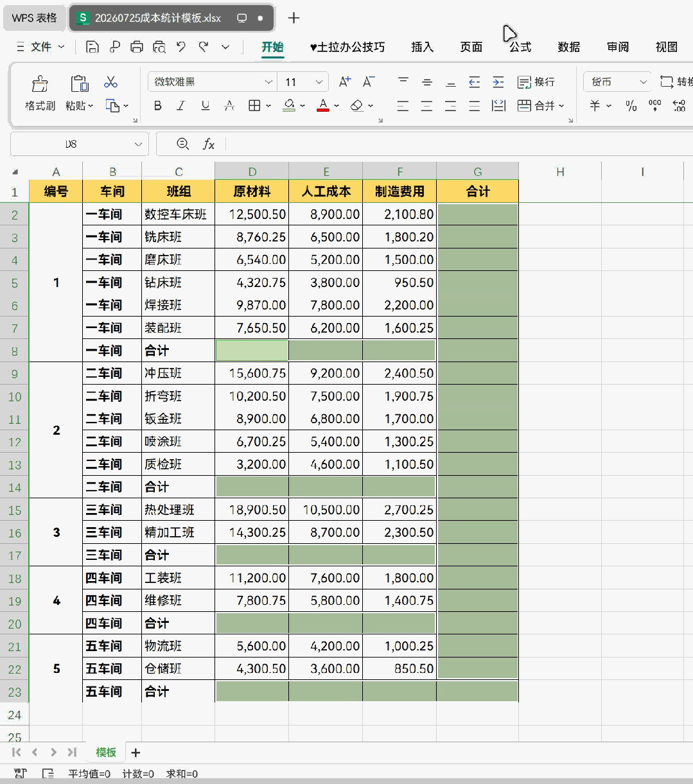
Task: Redo the last undone action
Action: [x=204, y=47]
